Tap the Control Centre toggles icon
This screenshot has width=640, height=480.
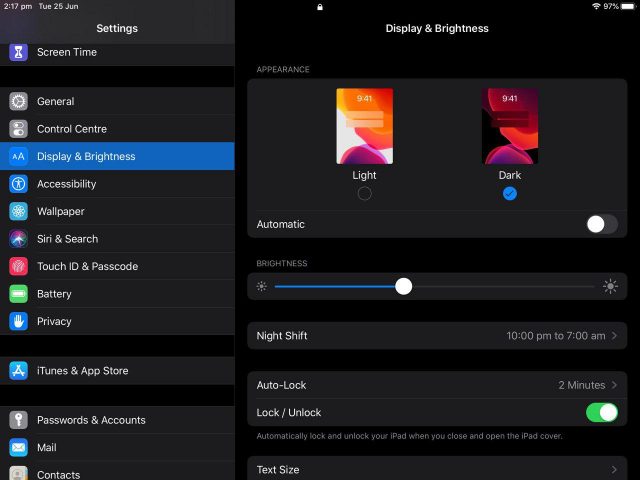[x=18, y=129]
